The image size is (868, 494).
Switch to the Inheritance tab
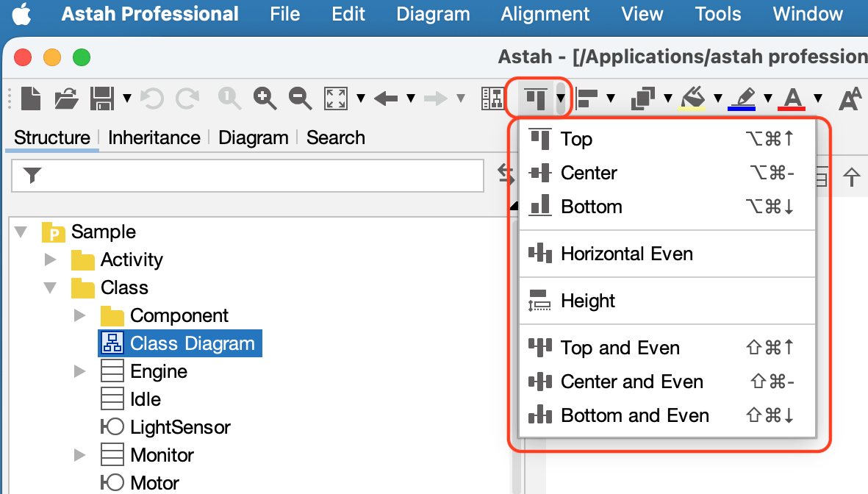point(154,137)
